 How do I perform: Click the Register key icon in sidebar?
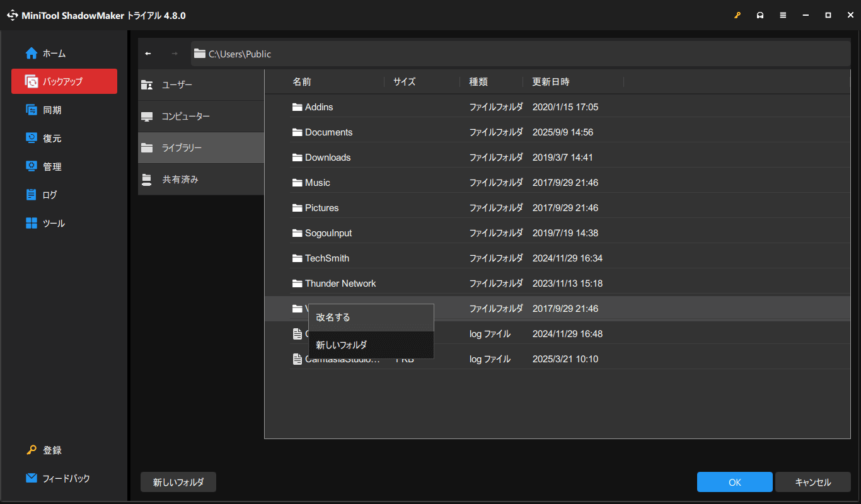(x=32, y=450)
